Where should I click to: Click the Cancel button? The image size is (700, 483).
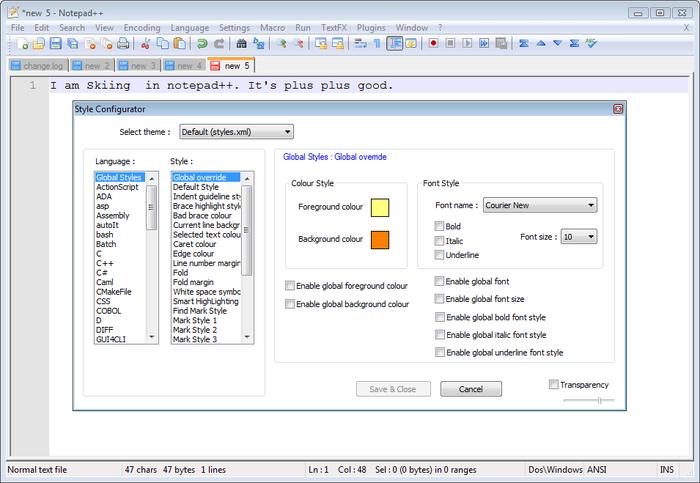(471, 389)
